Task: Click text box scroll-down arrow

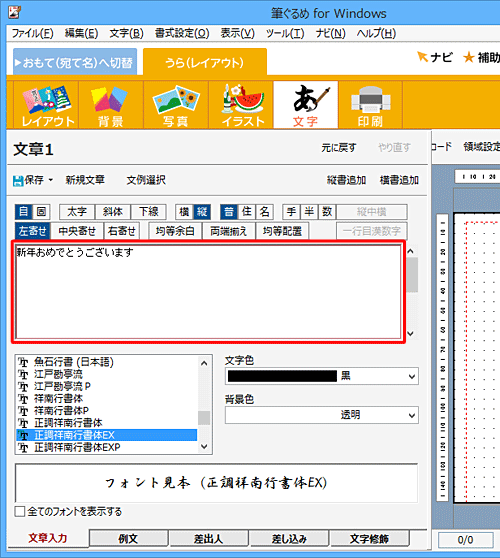Action: [x=410, y=333]
